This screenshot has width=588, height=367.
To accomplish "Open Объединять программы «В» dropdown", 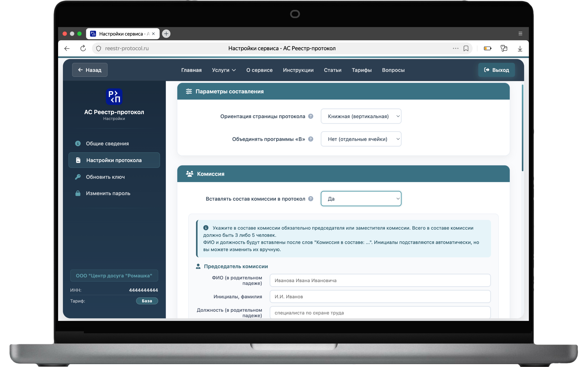I will pos(361,139).
